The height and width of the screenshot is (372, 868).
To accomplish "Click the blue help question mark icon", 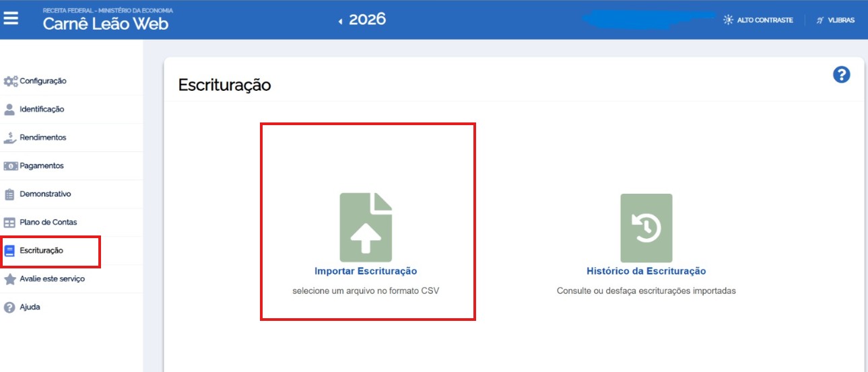I will pos(841,75).
